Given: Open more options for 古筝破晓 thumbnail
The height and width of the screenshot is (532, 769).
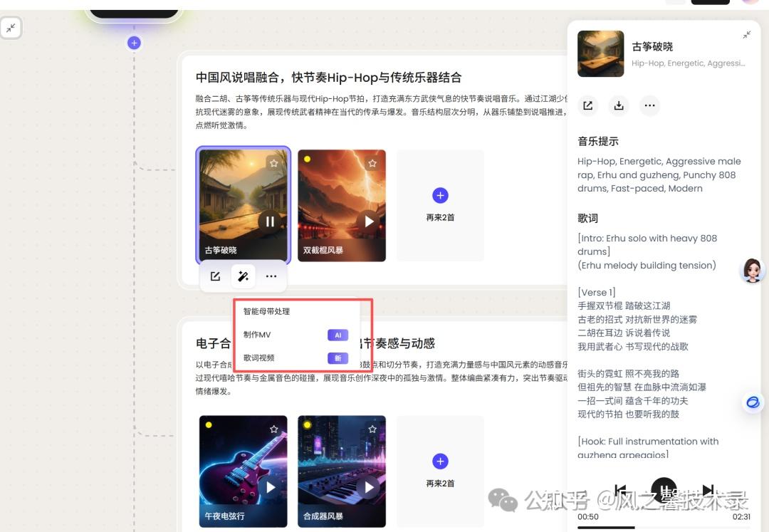Looking at the screenshot, I should coord(271,276).
